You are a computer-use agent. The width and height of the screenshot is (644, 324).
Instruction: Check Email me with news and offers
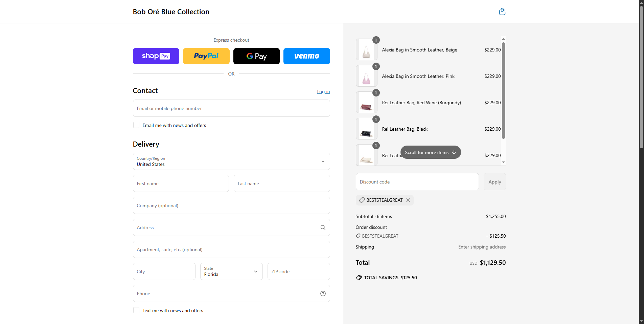pyautogui.click(x=136, y=125)
